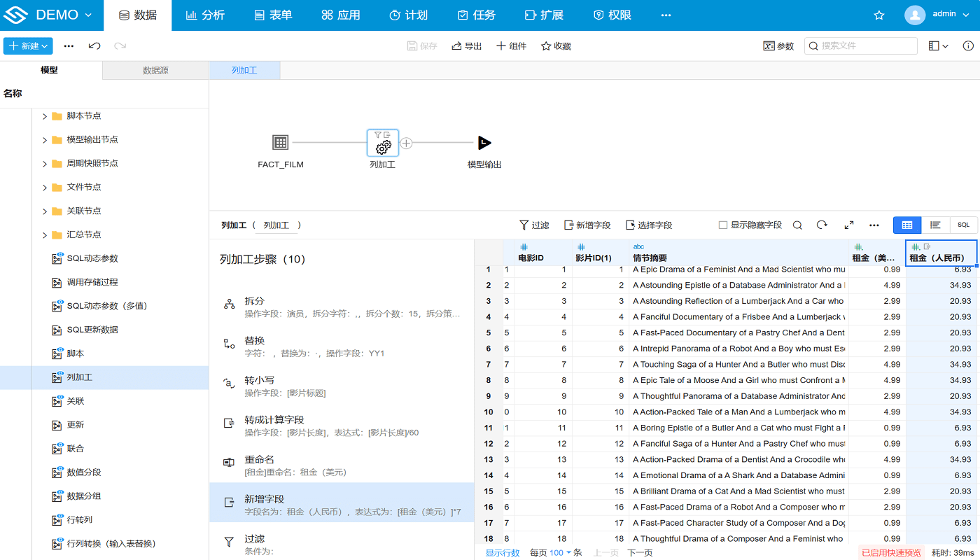Select the 模型输出 output node in the canvas
Viewport: 980px width, 560px height.
pos(484,143)
